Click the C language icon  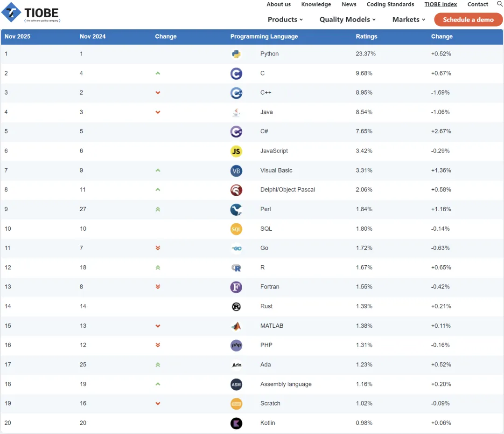point(236,74)
